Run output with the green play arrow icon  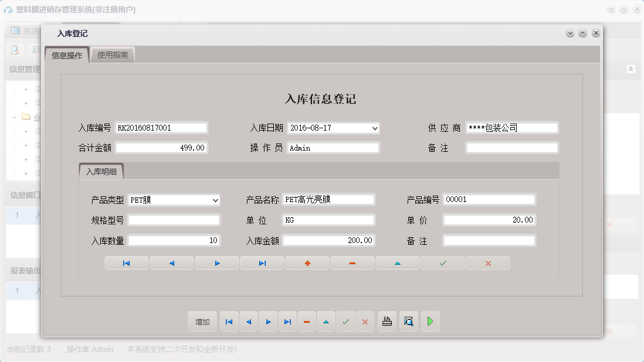tap(430, 321)
